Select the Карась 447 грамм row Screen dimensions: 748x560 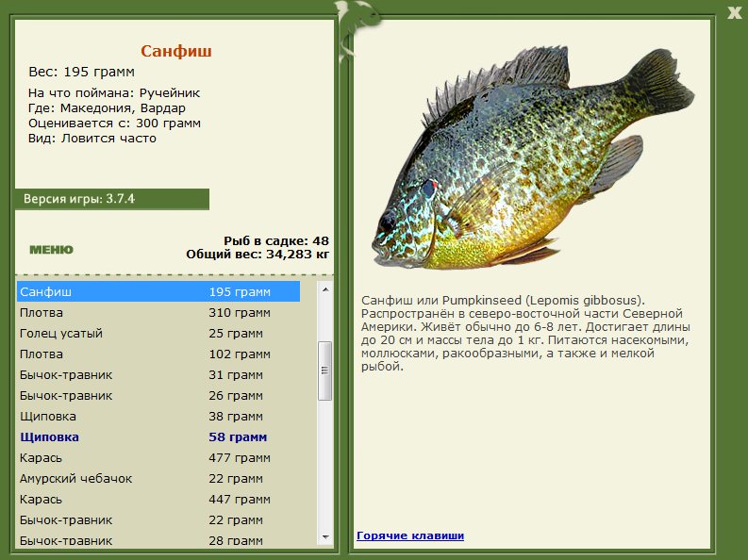(158, 499)
